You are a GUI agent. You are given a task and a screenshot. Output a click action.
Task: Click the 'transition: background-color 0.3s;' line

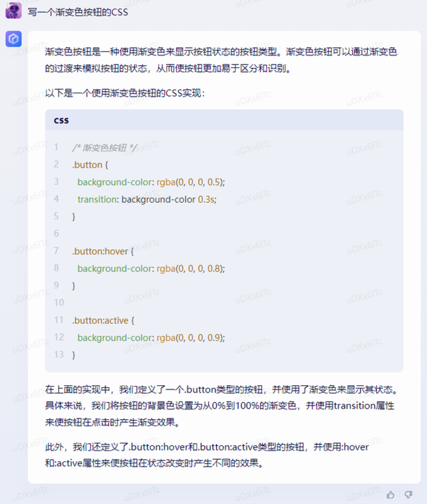pos(147,200)
